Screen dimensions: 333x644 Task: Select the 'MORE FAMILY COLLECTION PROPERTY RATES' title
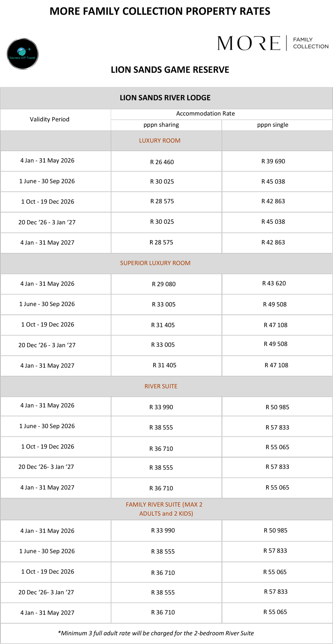coord(160,11)
